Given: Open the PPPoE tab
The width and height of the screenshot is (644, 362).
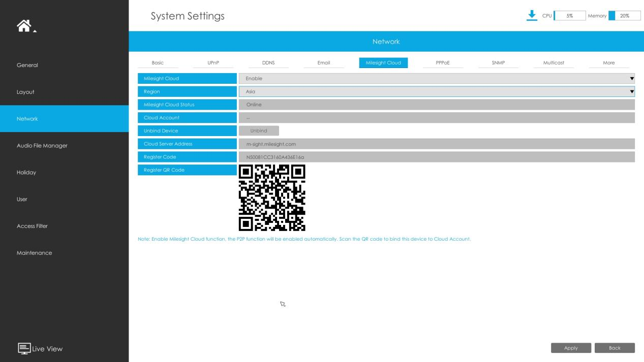Looking at the screenshot, I should tap(443, 63).
